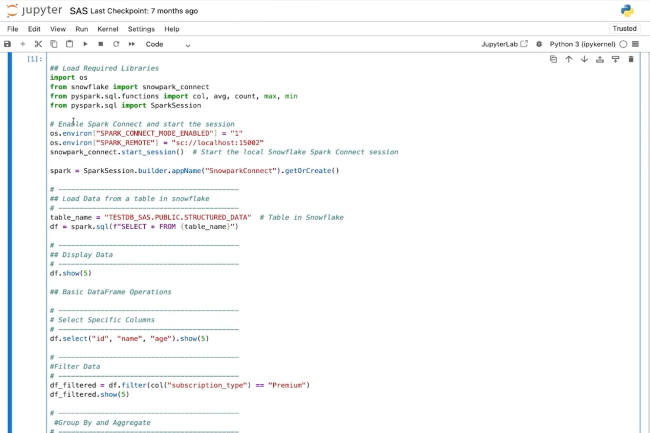The width and height of the screenshot is (650, 433).
Task: Delete the cell with trash icon
Action: (631, 59)
